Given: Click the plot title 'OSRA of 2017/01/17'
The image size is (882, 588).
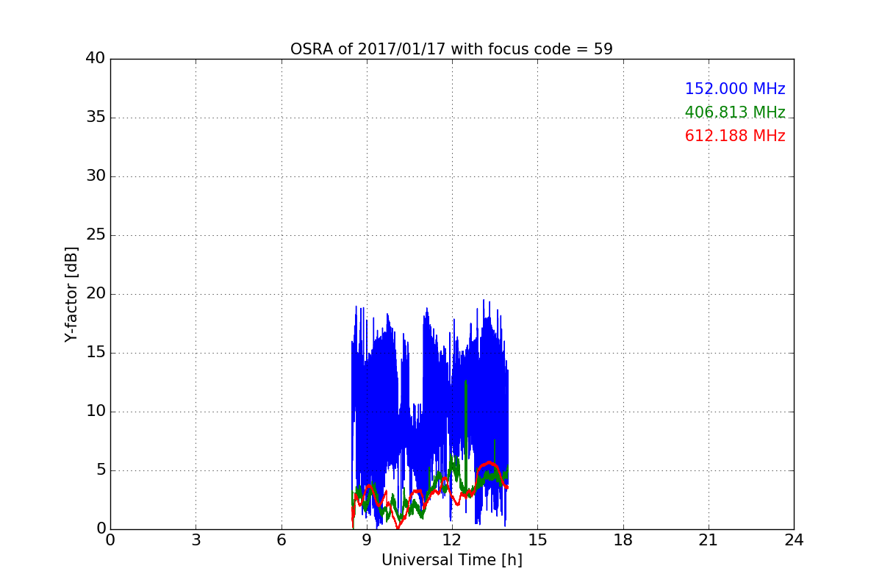Looking at the screenshot, I should point(451,49).
